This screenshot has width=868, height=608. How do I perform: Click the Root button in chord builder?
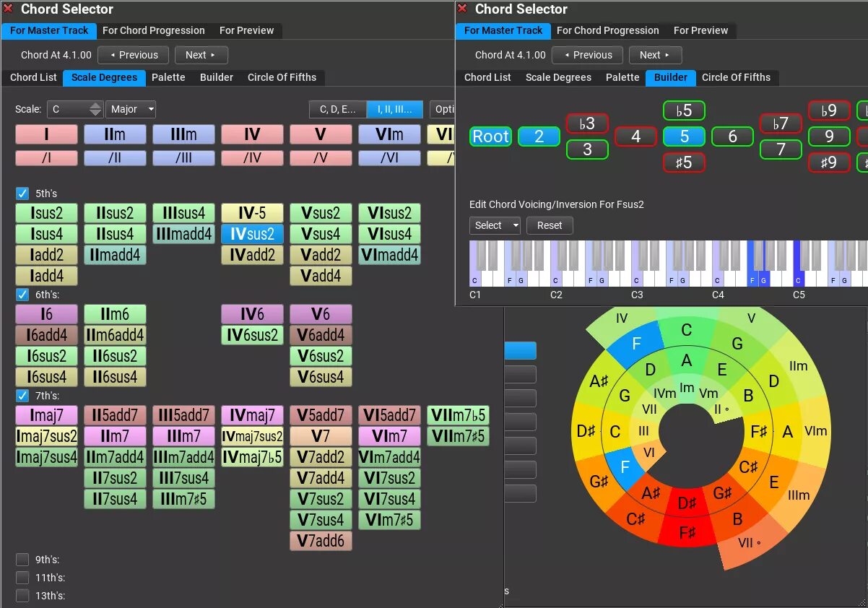click(x=490, y=136)
